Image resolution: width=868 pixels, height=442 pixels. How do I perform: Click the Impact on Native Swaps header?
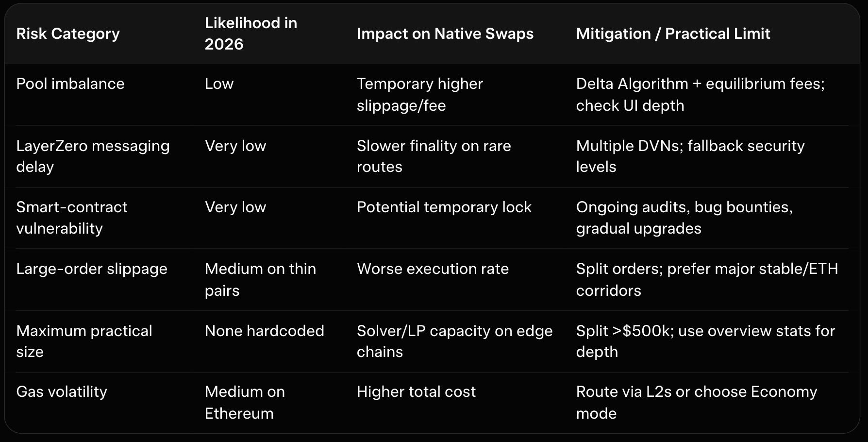click(445, 34)
